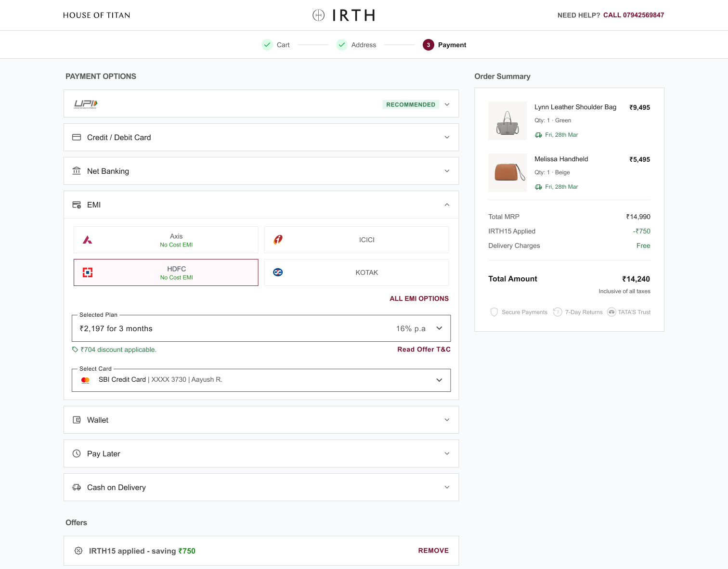Click delivery truck icon for Lynn Shoulder Bag
The image size is (728, 569).
(x=538, y=135)
